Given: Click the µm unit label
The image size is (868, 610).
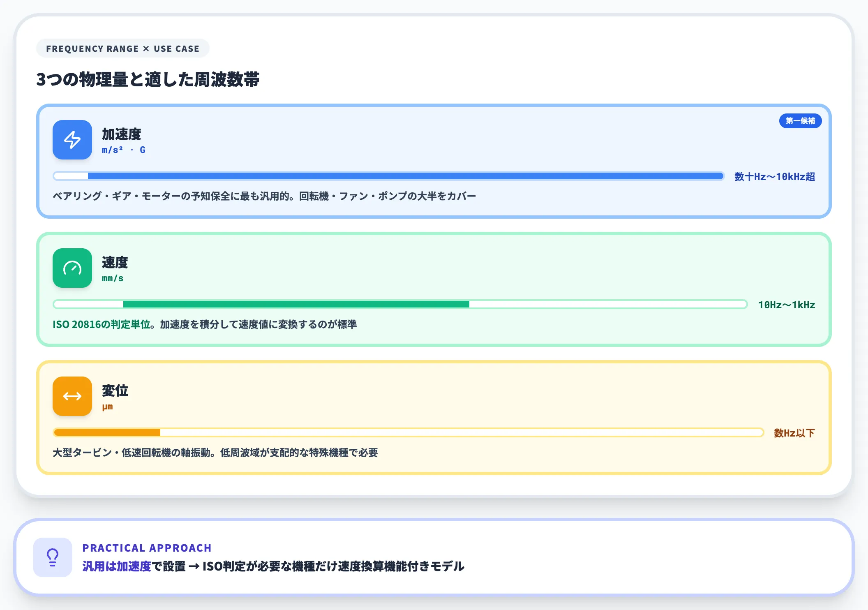Looking at the screenshot, I should pyautogui.click(x=107, y=407).
